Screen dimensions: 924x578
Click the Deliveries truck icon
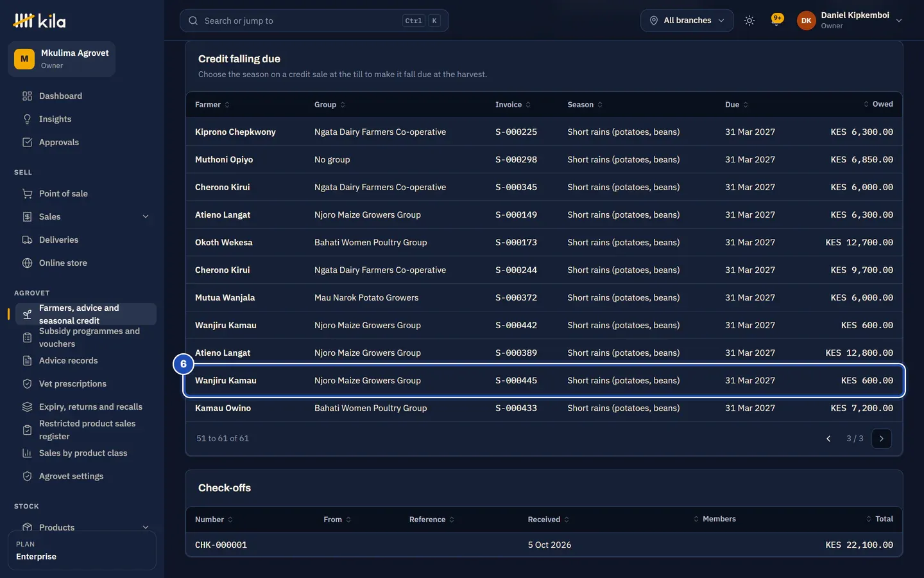27,240
